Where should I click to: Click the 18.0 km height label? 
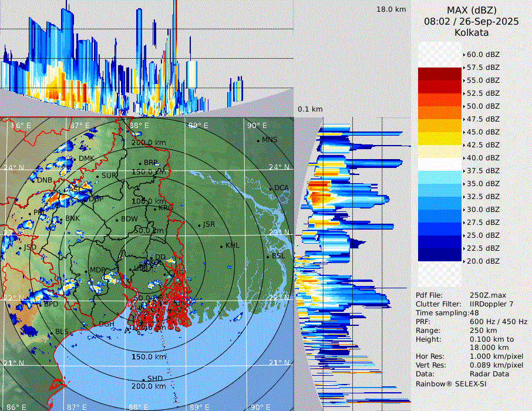(x=391, y=9)
